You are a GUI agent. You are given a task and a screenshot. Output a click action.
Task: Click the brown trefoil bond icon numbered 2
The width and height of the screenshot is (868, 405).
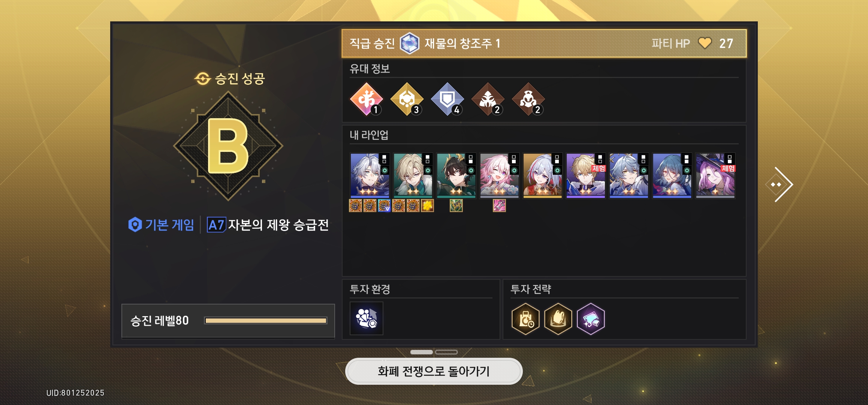528,99
